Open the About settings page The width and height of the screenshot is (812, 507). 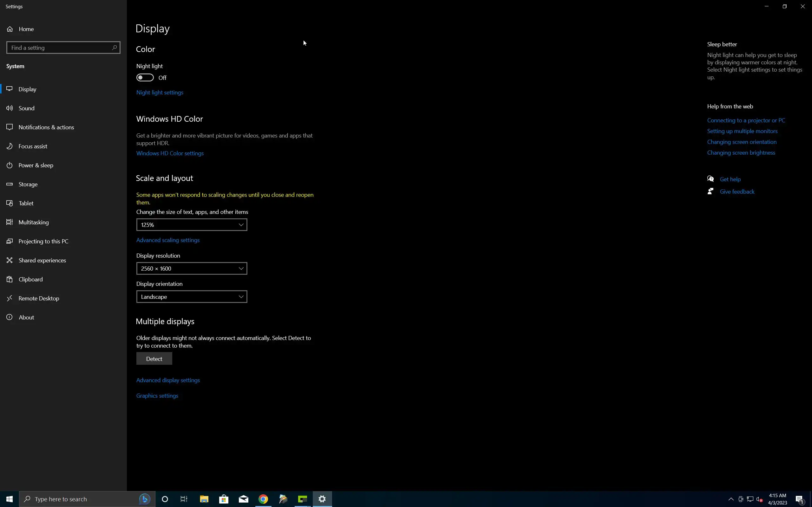point(26,317)
